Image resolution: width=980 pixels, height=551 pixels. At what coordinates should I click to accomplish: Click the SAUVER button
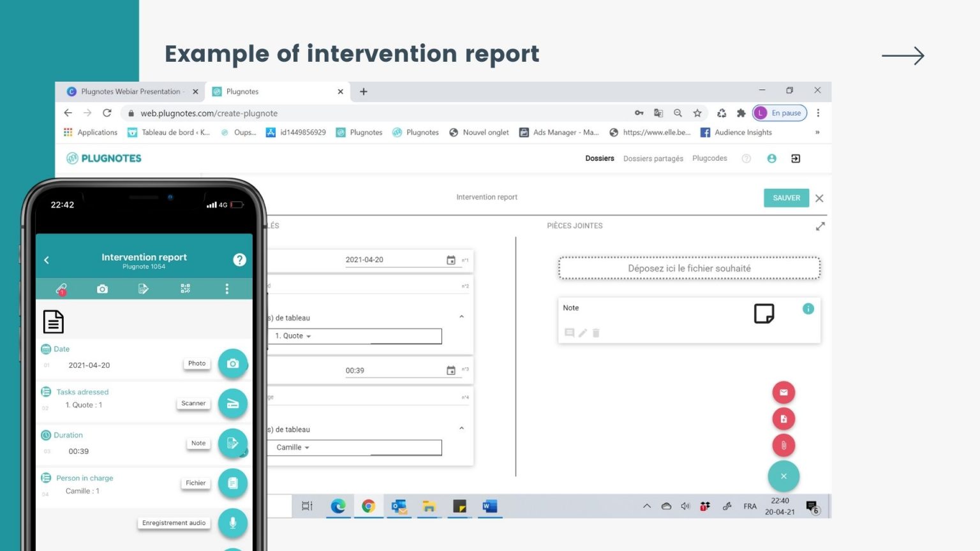786,198
